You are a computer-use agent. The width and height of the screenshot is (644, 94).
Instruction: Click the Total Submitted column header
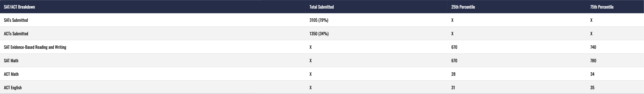tap(322, 7)
